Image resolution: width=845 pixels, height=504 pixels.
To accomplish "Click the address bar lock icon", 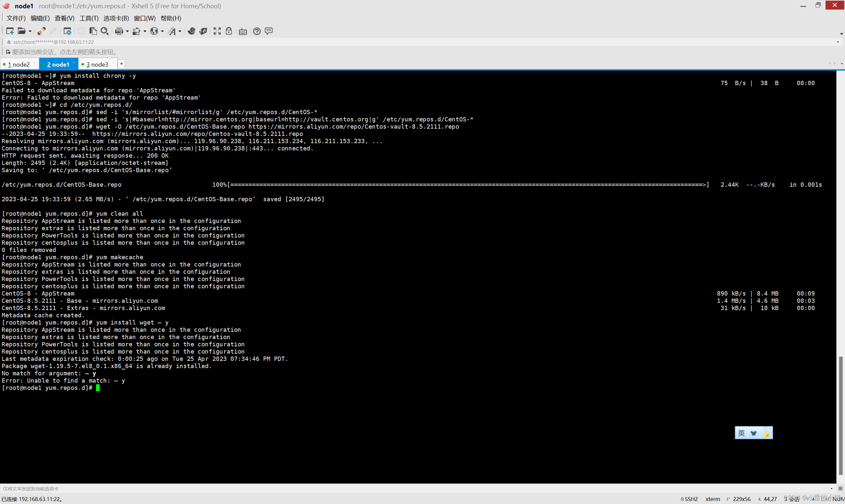I will click(9, 42).
